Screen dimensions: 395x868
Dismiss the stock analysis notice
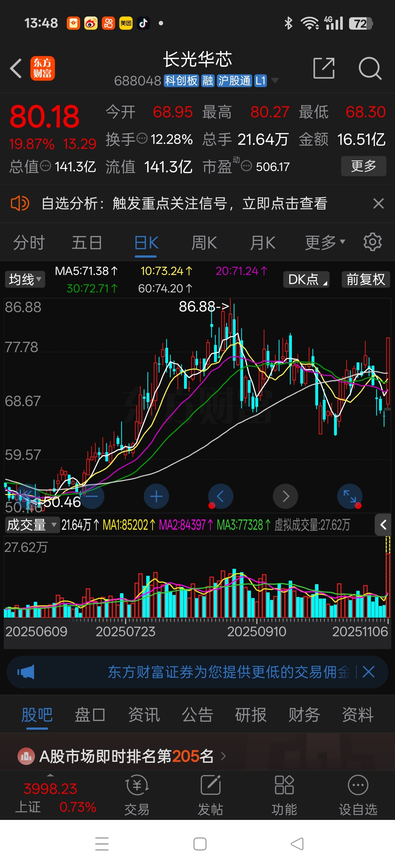pyautogui.click(x=378, y=204)
